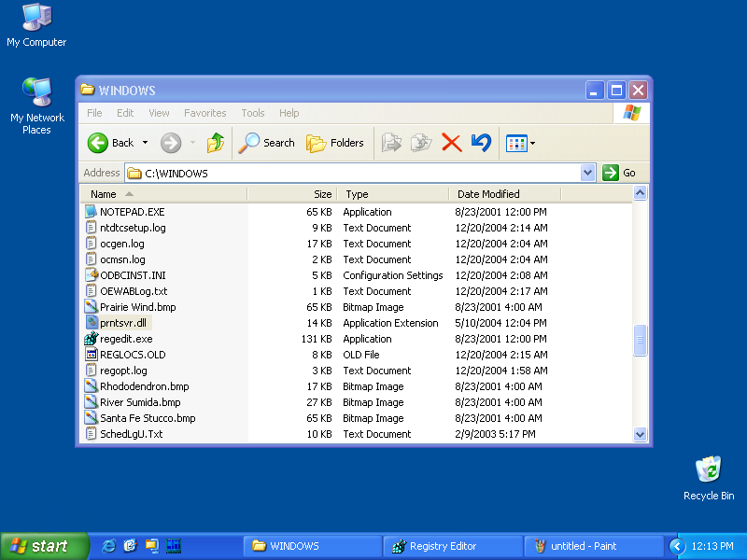Click the Address bar path field C:\WINDOWS
The height and width of the screenshot is (560, 747).
click(x=353, y=173)
